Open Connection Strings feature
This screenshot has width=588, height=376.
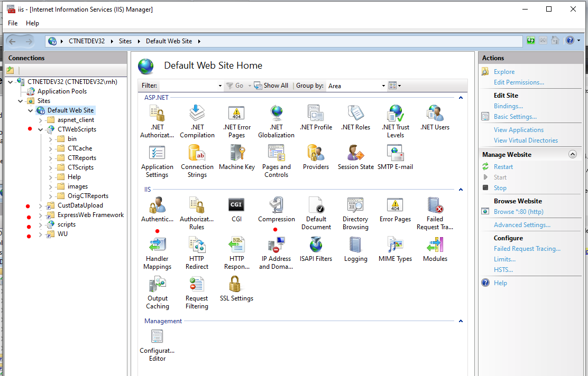click(197, 161)
